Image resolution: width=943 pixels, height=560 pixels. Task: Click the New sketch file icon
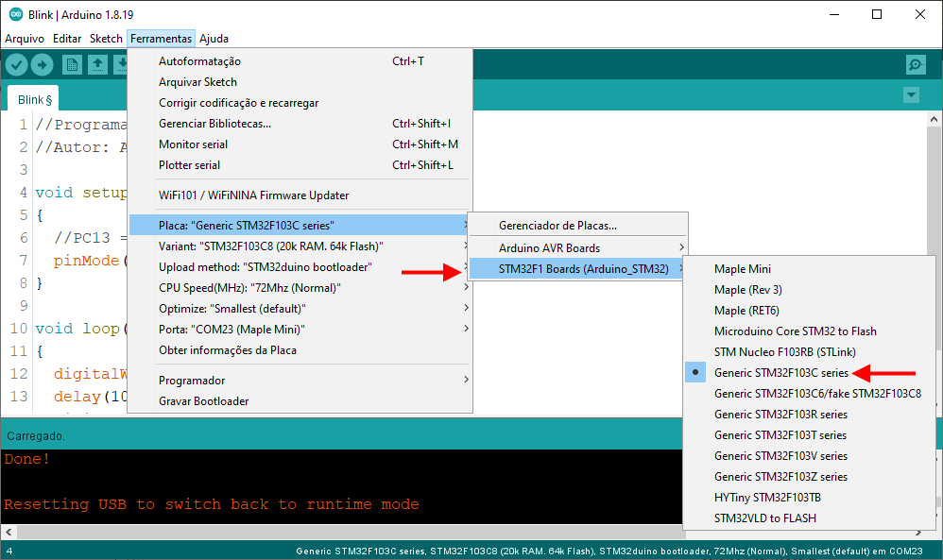click(x=72, y=65)
